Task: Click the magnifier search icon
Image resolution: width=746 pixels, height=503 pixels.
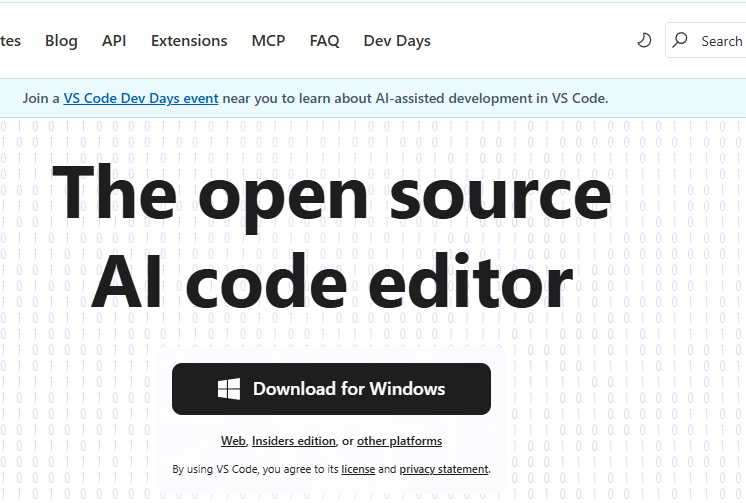Action: pos(681,41)
